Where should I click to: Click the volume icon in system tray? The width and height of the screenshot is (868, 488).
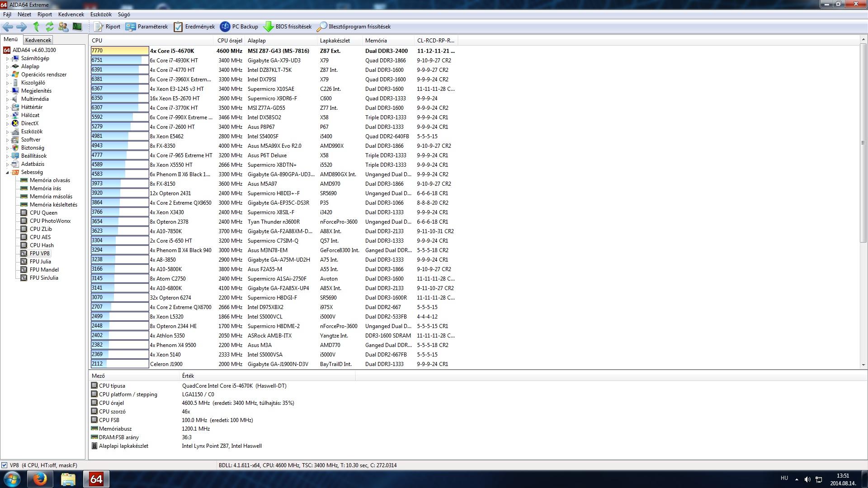(807, 479)
